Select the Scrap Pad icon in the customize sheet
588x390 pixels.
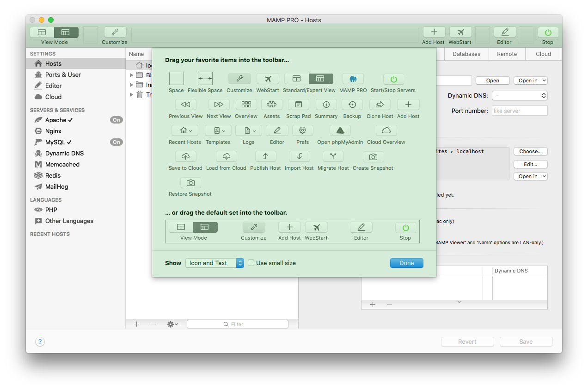click(x=298, y=104)
